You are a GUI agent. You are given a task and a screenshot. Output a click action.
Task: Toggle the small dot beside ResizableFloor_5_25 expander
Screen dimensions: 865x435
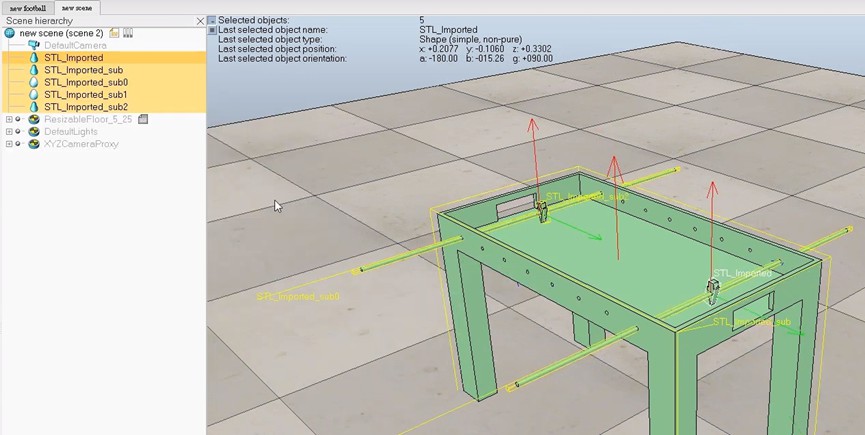pyautogui.click(x=18, y=119)
